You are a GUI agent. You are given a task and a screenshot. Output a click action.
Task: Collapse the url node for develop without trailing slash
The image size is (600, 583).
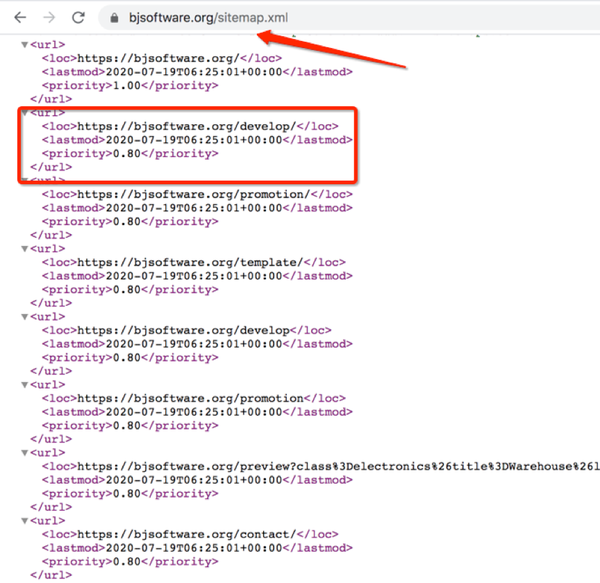coord(24,317)
